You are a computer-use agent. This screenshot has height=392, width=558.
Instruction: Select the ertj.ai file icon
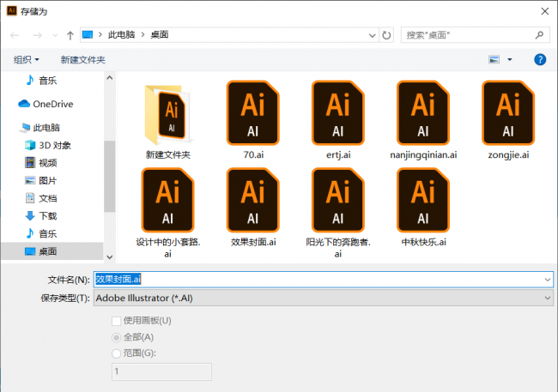tap(337, 112)
